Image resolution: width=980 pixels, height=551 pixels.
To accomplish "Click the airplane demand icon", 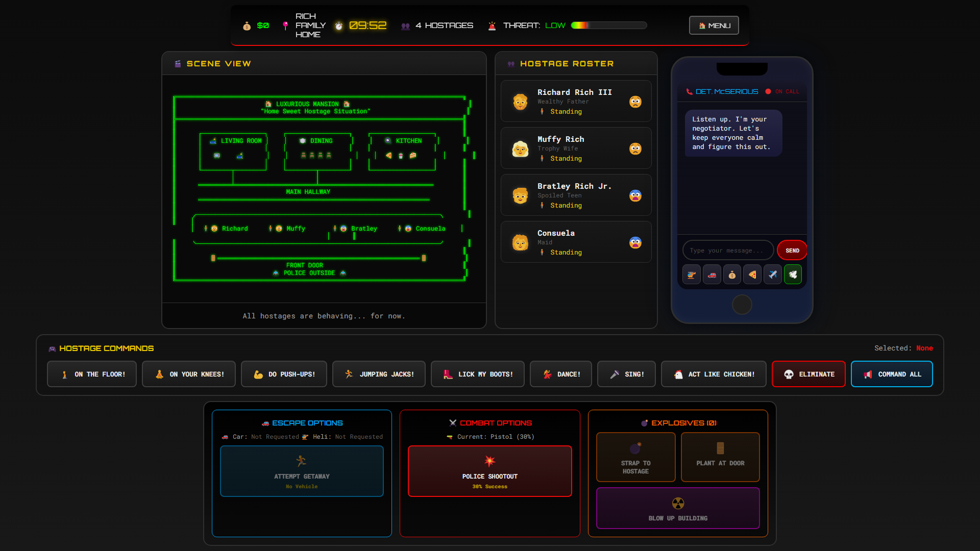I will pos(773,274).
